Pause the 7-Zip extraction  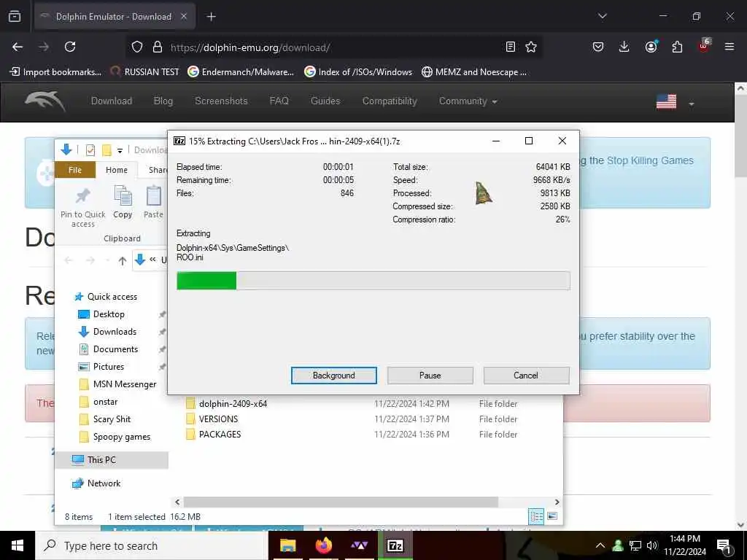tap(430, 376)
